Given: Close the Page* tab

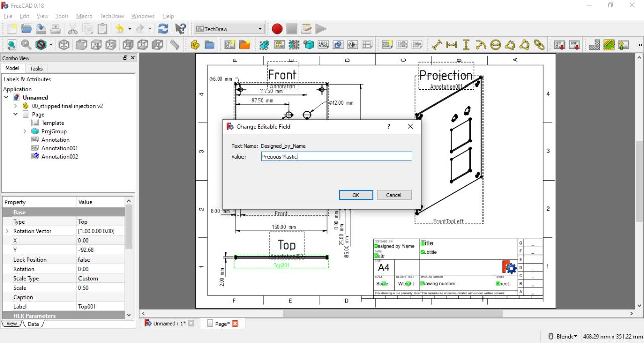Looking at the screenshot, I should 234,324.
